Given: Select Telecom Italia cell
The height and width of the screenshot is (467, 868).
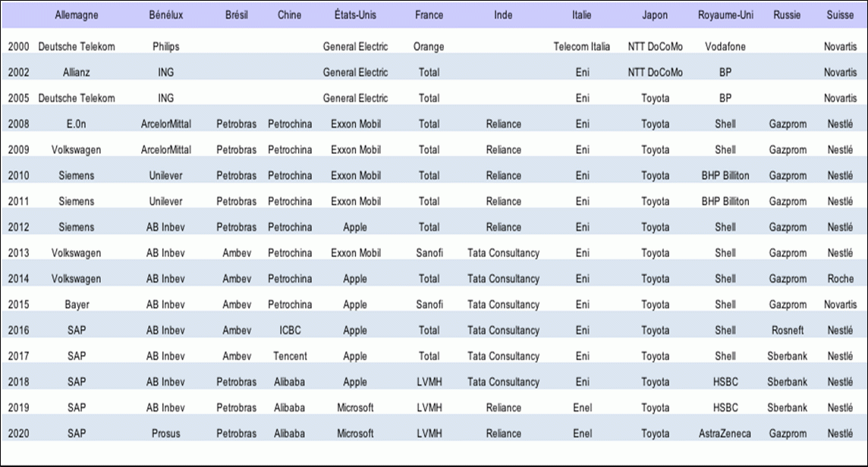Looking at the screenshot, I should click(581, 46).
